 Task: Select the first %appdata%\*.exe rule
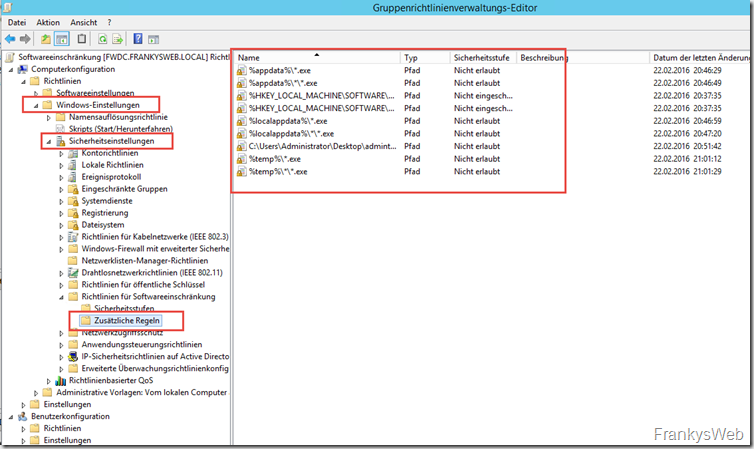click(272, 72)
